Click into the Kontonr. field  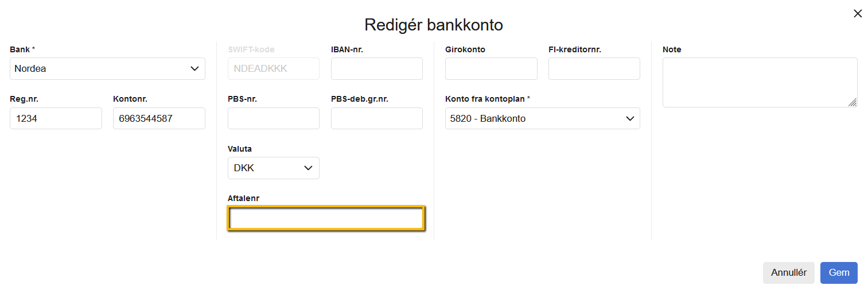click(159, 119)
